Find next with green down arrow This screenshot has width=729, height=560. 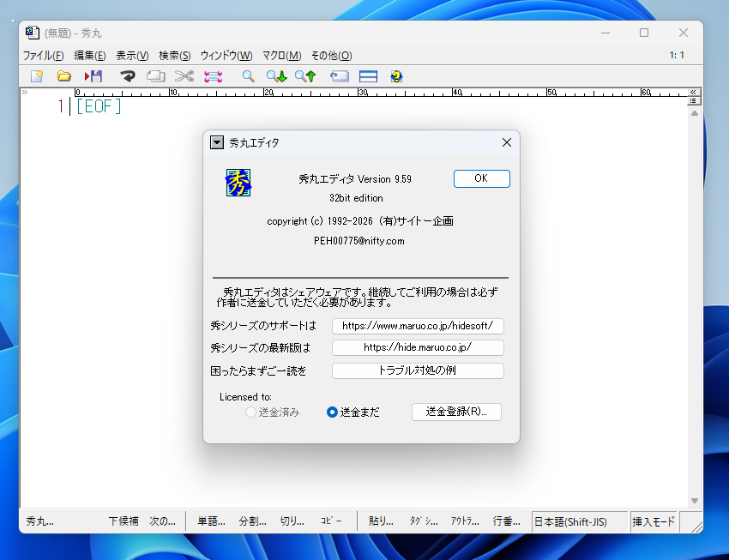click(277, 76)
